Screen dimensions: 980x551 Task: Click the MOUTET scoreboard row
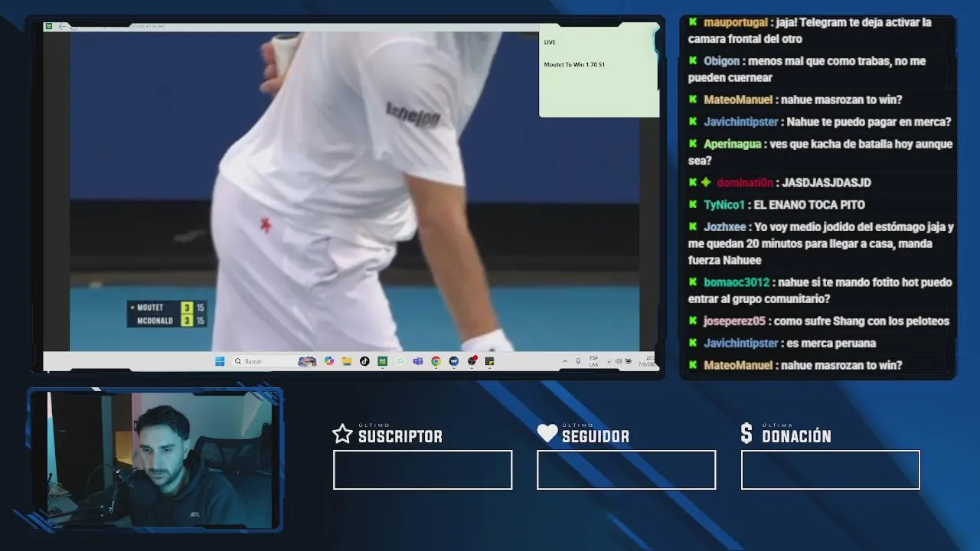tap(167, 308)
